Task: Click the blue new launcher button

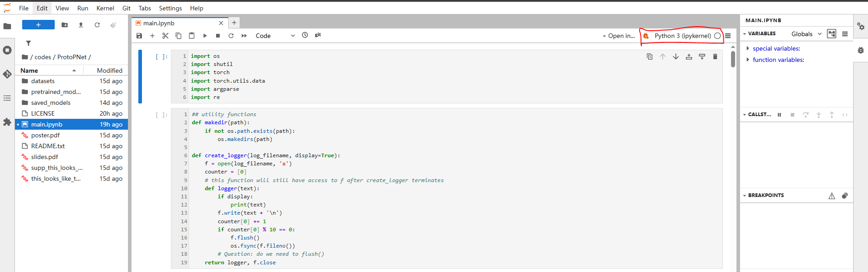Action: 38,25
